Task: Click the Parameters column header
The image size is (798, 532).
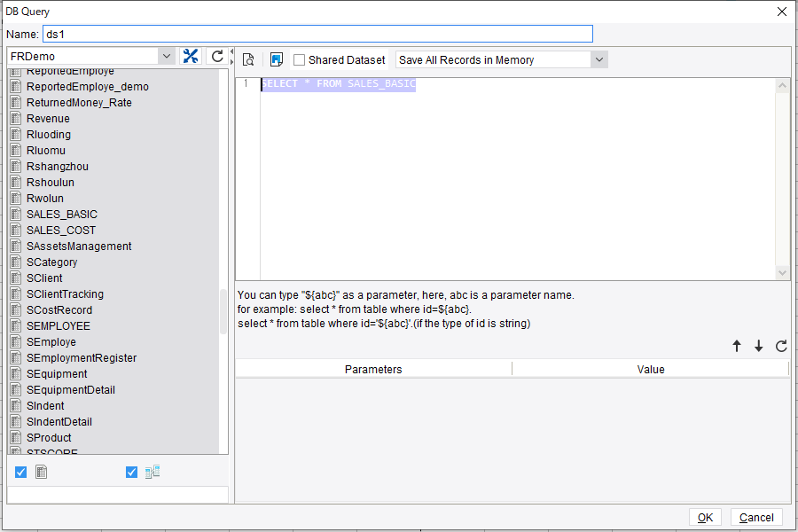Action: [373, 369]
